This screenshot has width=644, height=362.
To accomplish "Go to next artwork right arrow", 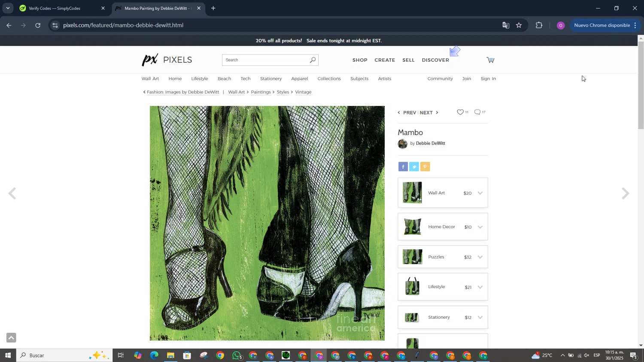I will [x=626, y=194].
